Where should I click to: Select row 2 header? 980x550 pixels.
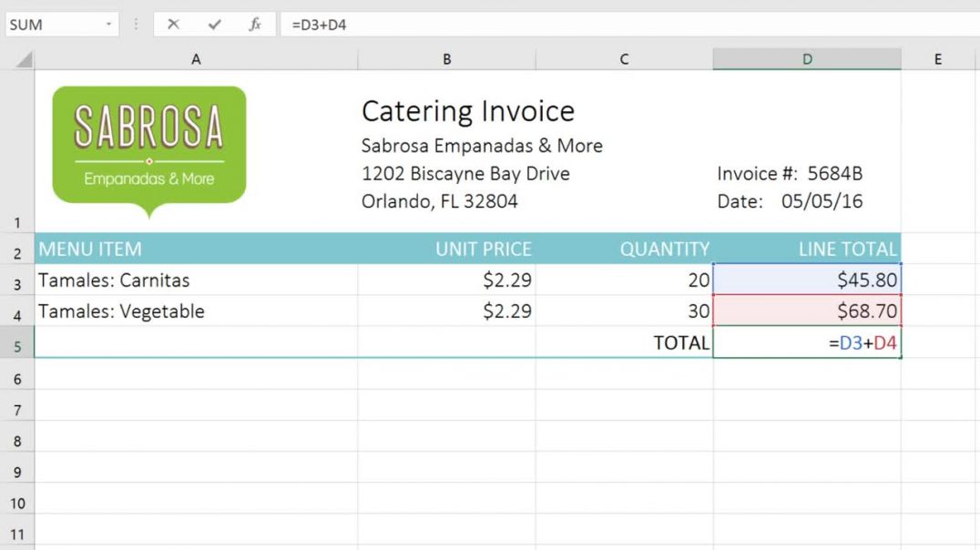17,249
